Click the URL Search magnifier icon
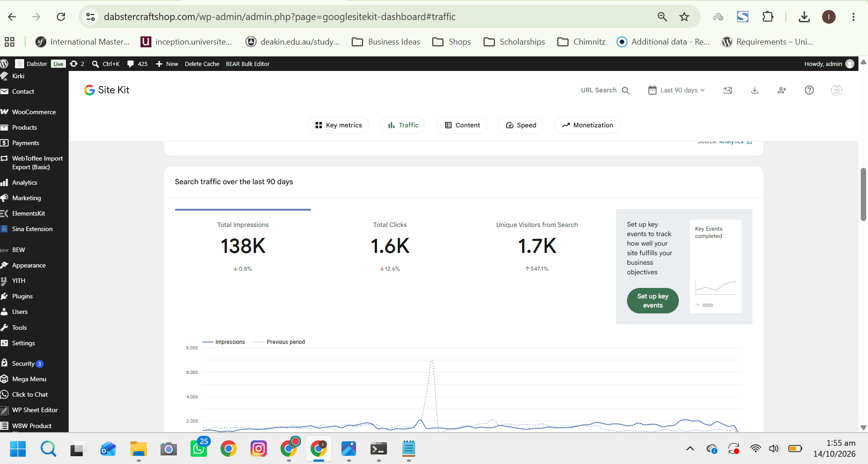Image resolution: width=868 pixels, height=464 pixels. coord(626,91)
